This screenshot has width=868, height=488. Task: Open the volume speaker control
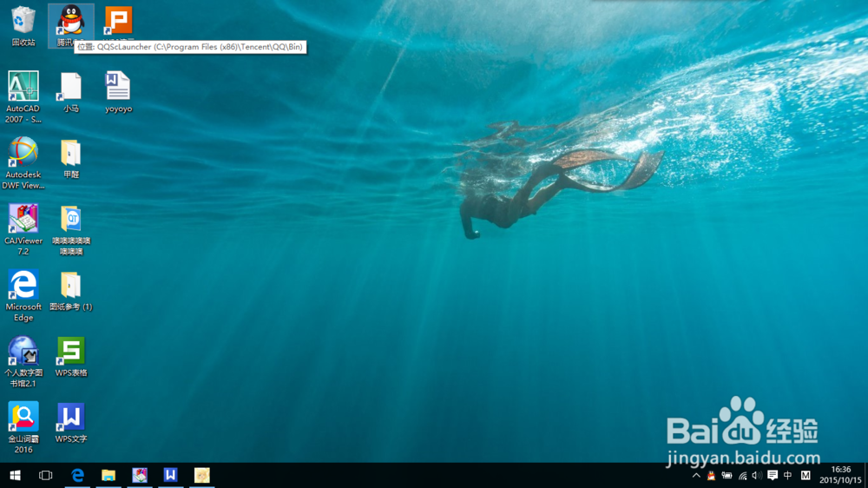[757, 475]
